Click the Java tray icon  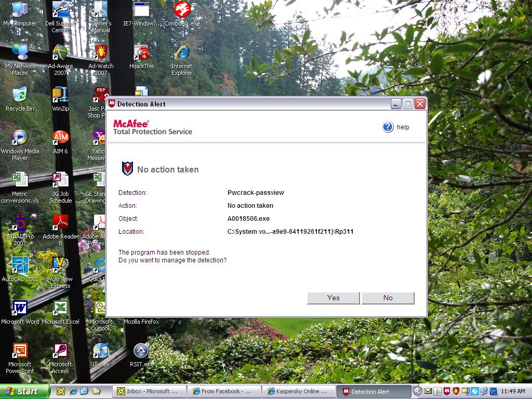click(x=437, y=392)
